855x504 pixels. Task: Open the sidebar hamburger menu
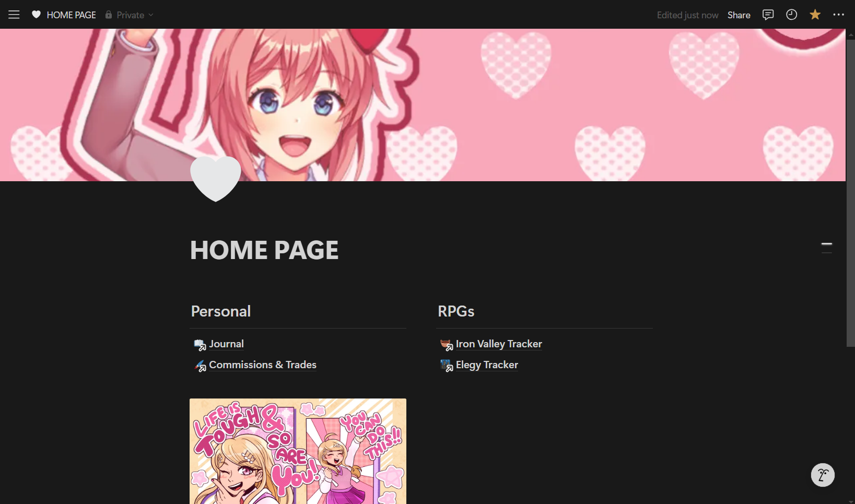click(x=14, y=15)
